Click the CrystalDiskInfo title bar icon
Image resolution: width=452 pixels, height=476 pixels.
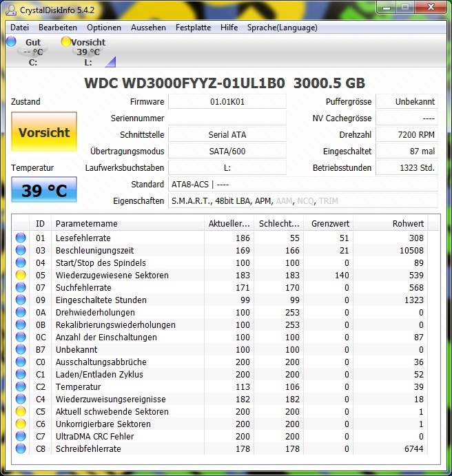click(11, 10)
